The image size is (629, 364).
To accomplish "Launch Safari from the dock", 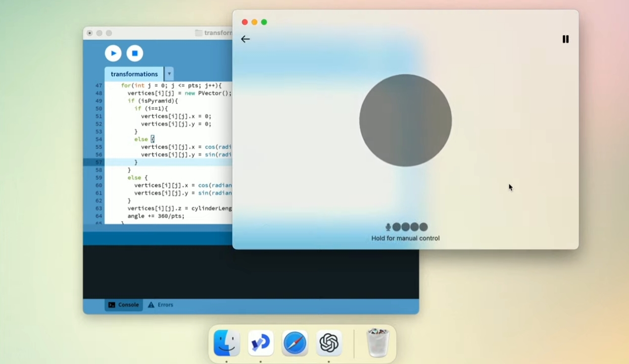I will tap(295, 343).
